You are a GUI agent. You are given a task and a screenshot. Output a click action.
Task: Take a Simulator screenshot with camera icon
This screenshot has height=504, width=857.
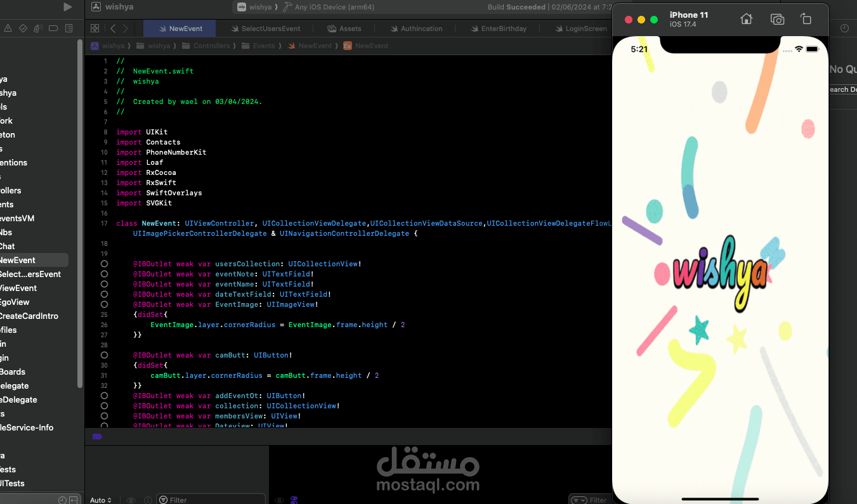tap(777, 19)
